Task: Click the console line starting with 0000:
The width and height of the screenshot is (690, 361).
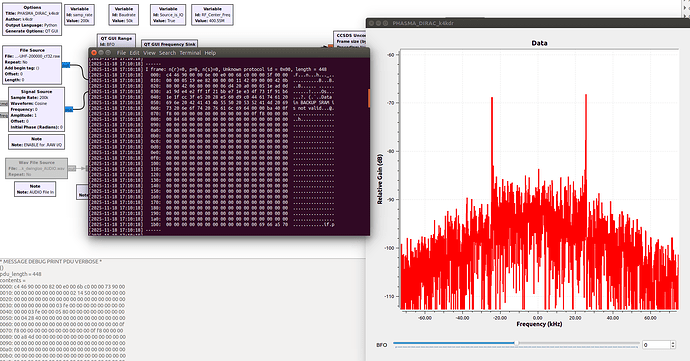Action: pos(62,287)
